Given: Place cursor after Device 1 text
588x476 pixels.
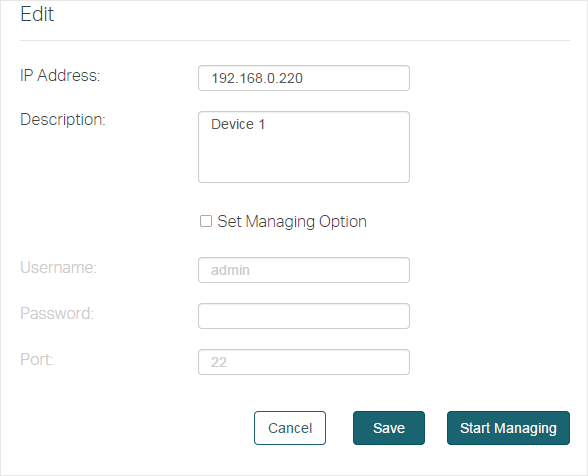Looking at the screenshot, I should (x=266, y=124).
